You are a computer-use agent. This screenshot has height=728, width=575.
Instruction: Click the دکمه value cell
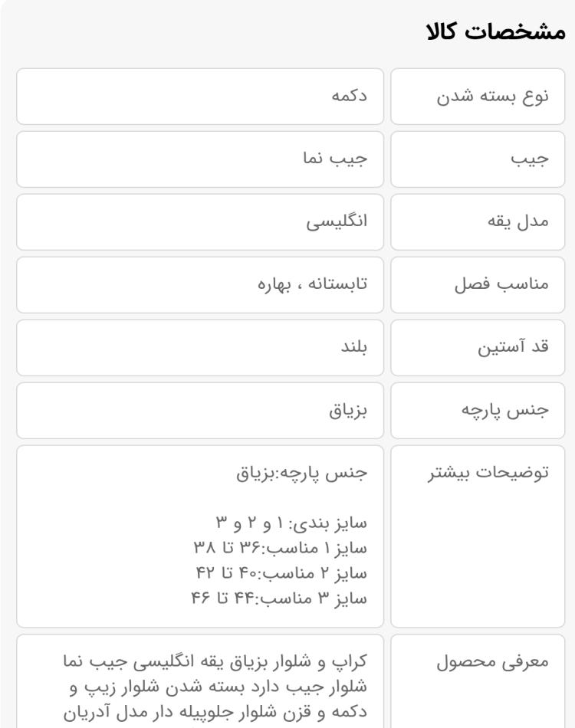(200, 97)
